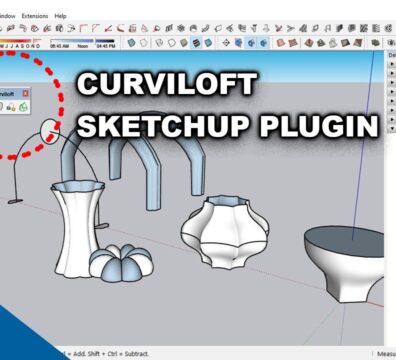Image resolution: width=396 pixels, height=360 pixels.
Task: Select the Wireframe style icon
Action: click(160, 43)
